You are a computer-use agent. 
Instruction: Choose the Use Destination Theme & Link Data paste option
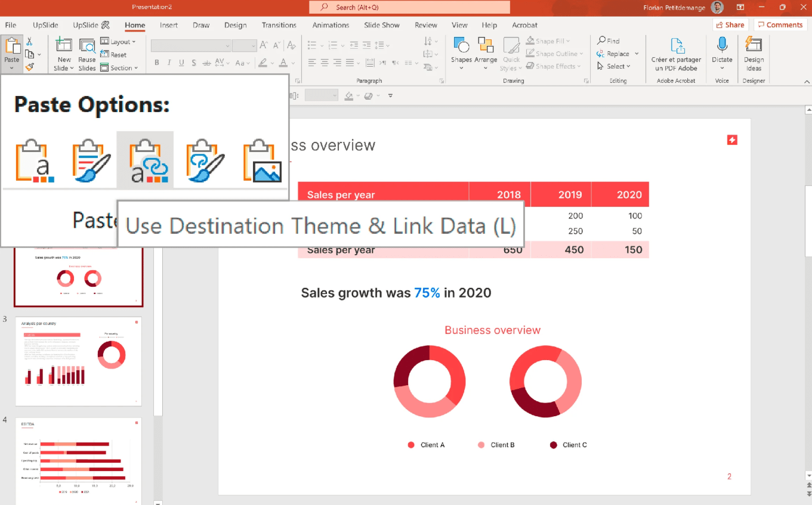(146, 160)
